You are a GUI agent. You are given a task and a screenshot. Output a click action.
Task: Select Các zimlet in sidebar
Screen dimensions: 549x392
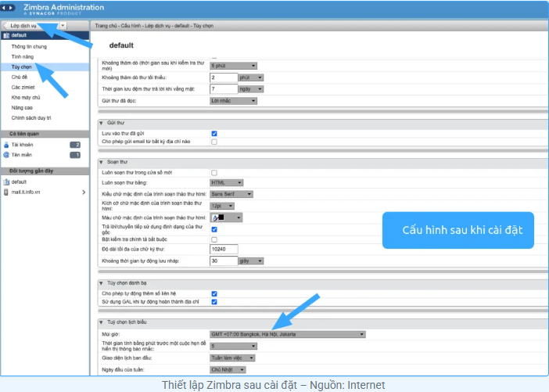coord(23,87)
